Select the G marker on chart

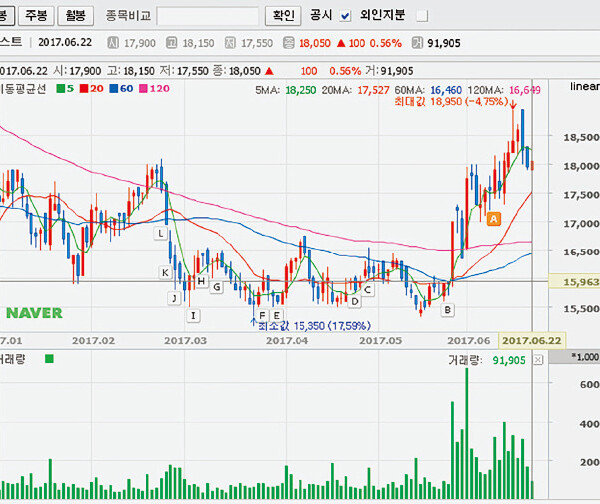click(x=216, y=286)
